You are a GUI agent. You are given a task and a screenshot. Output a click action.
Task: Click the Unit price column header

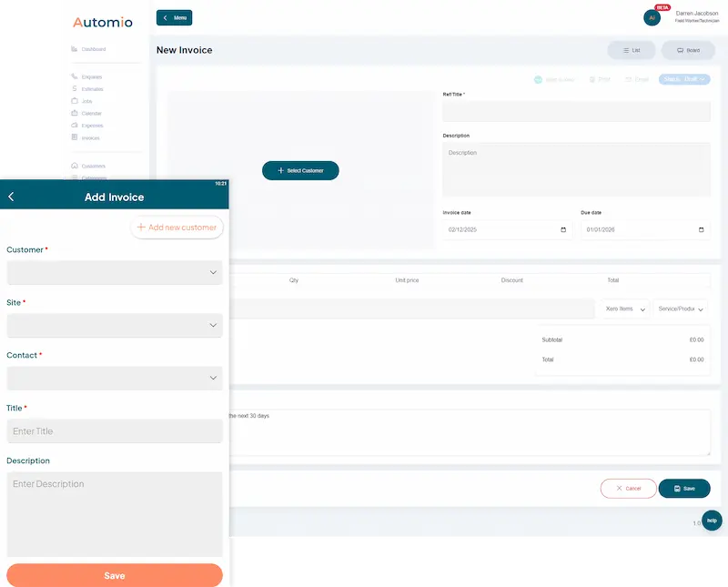click(407, 280)
